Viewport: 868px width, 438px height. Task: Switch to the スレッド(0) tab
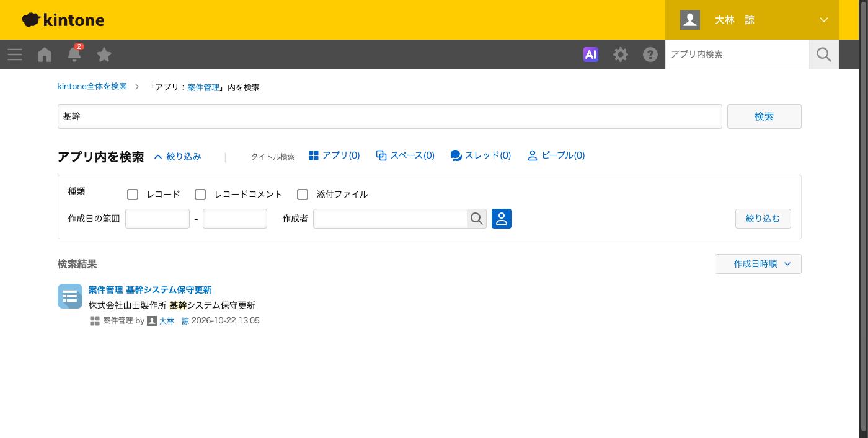point(480,155)
